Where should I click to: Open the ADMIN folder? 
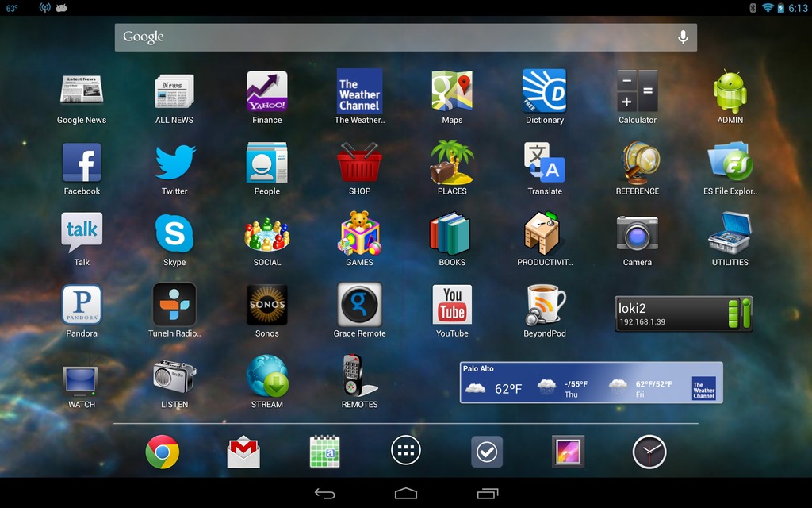tap(730, 91)
